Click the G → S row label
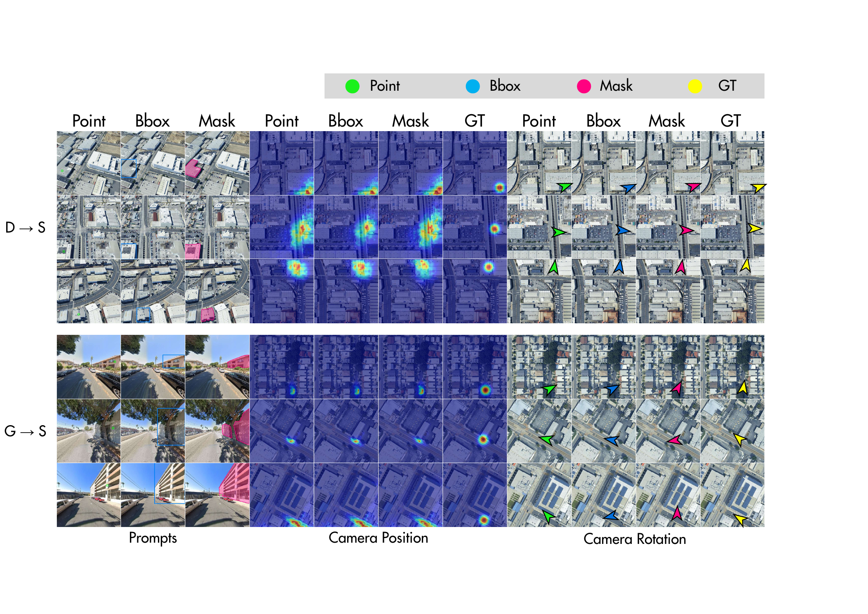 (x=25, y=431)
